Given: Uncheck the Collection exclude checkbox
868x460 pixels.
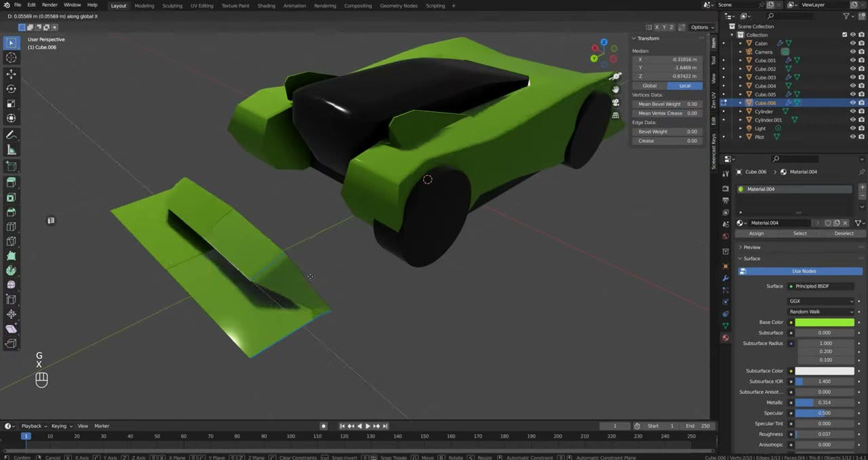Looking at the screenshot, I should [844, 35].
